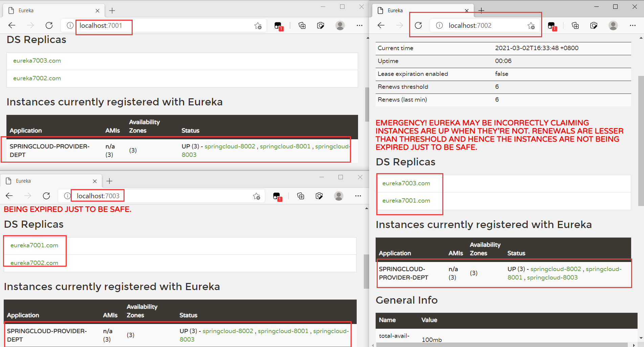Go back in the localhost:7002 window
This screenshot has height=347, width=644.
pyautogui.click(x=381, y=25)
